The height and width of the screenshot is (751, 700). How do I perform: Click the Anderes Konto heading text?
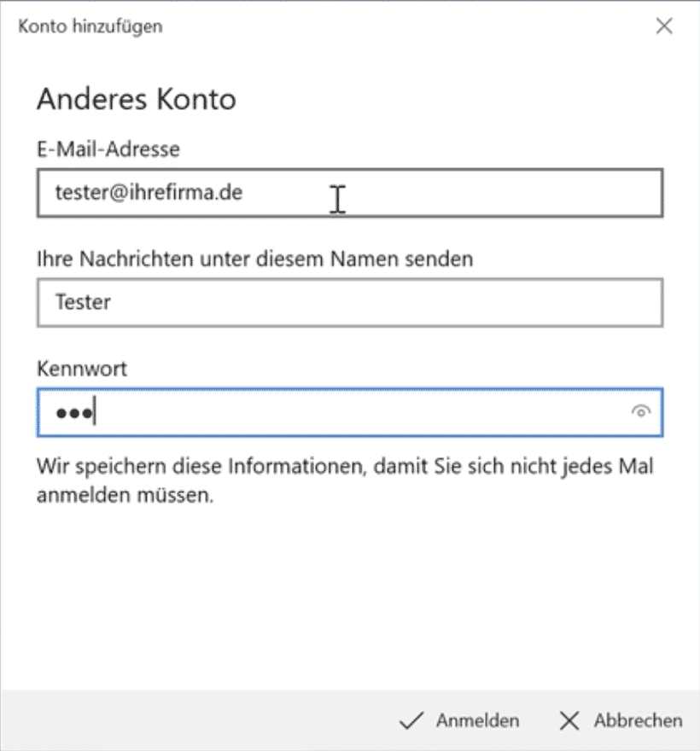[x=137, y=99]
